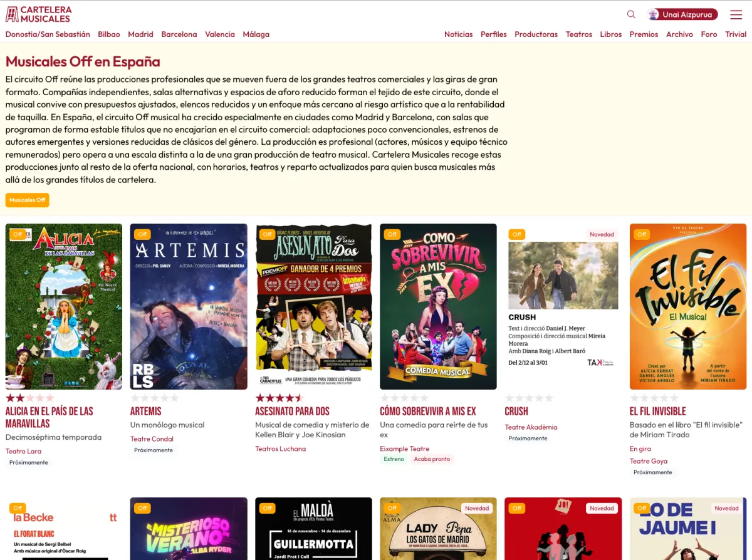Click the En gira link under El Fil Invisible
This screenshot has height=560, width=752.
(640, 449)
